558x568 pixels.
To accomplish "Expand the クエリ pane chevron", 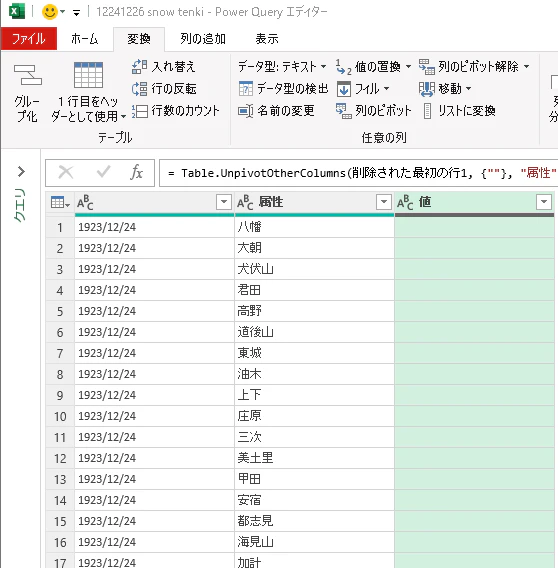I will click(21, 171).
